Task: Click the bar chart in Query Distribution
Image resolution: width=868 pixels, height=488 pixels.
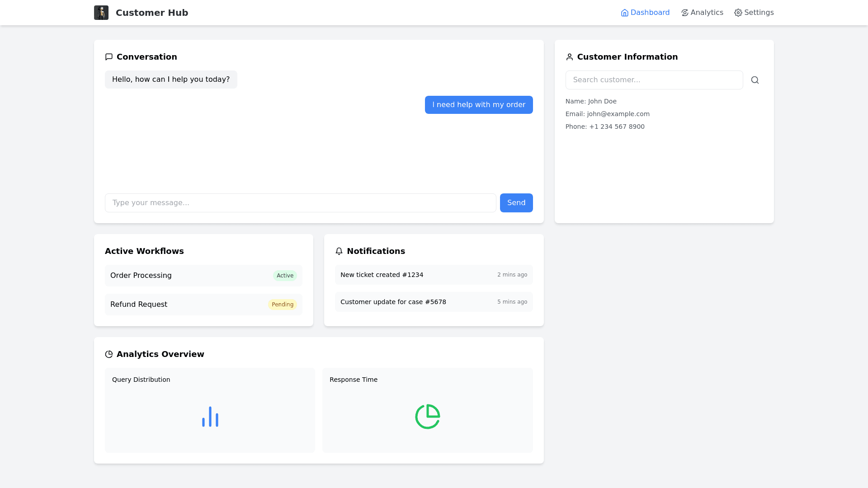Action: (x=210, y=416)
